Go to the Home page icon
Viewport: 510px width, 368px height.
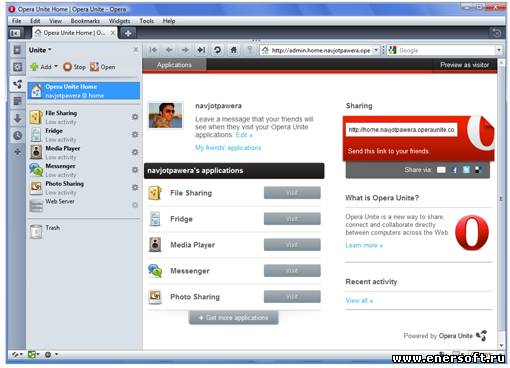(x=233, y=50)
